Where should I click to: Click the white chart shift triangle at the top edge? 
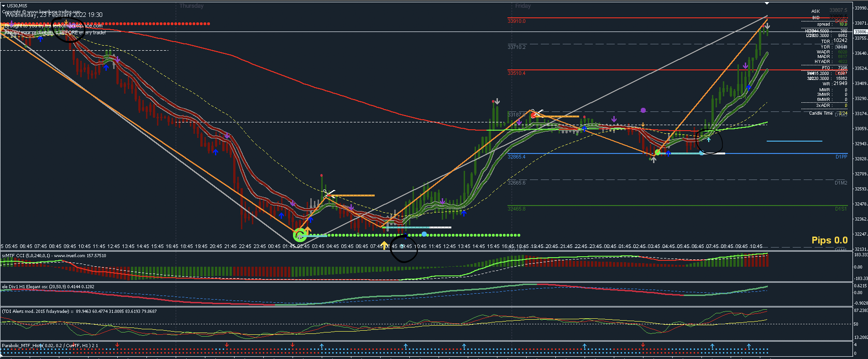pyautogui.click(x=767, y=3)
